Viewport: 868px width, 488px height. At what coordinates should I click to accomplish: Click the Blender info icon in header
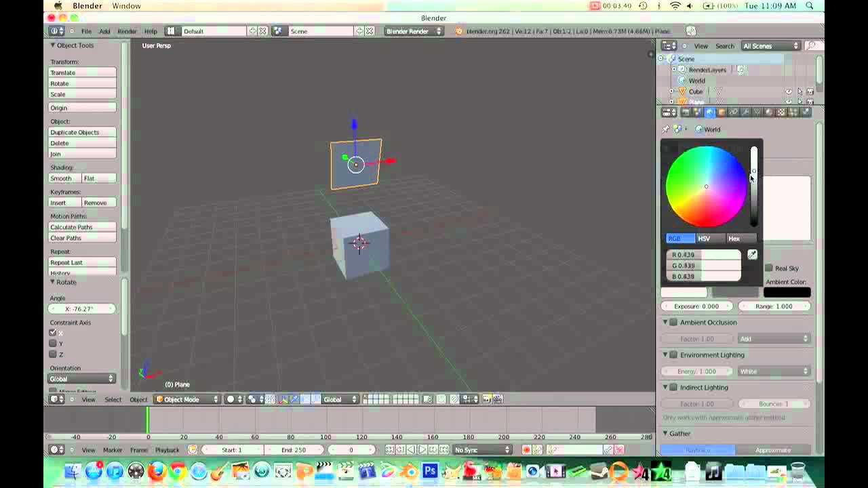tap(55, 31)
